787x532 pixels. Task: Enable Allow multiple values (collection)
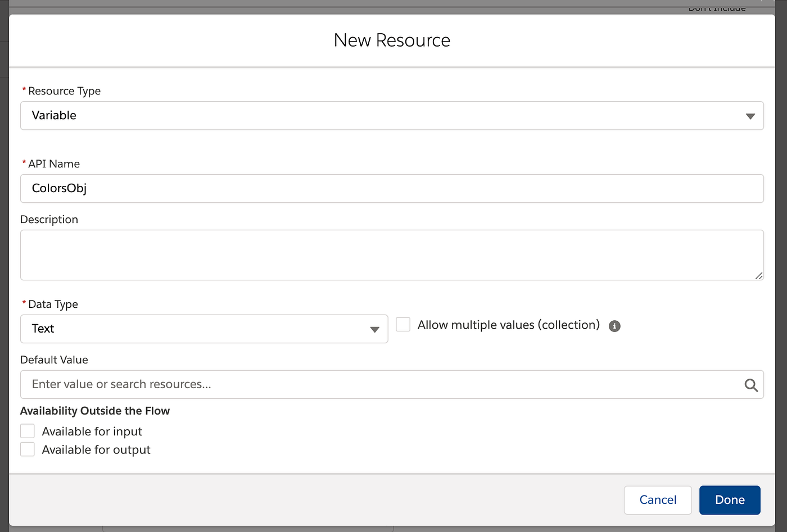403,324
